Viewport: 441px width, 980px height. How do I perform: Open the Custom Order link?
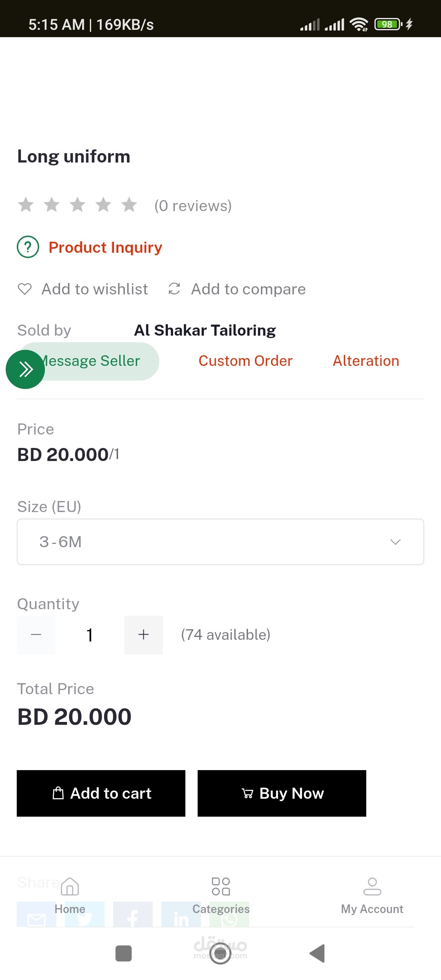(245, 361)
